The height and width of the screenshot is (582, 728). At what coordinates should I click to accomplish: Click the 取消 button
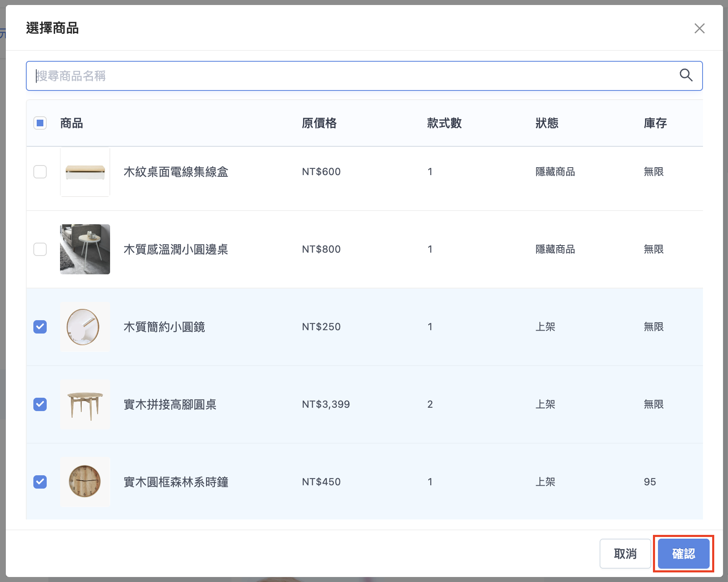[625, 554]
